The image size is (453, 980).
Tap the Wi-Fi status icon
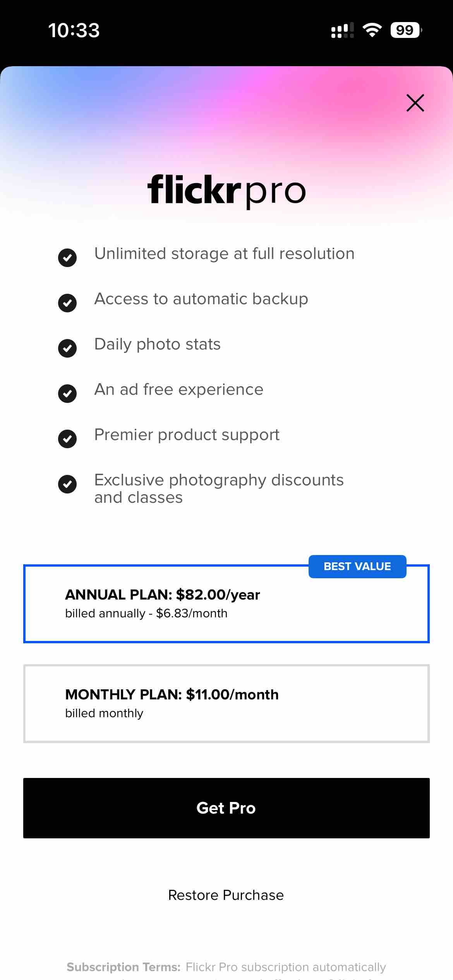point(372,30)
